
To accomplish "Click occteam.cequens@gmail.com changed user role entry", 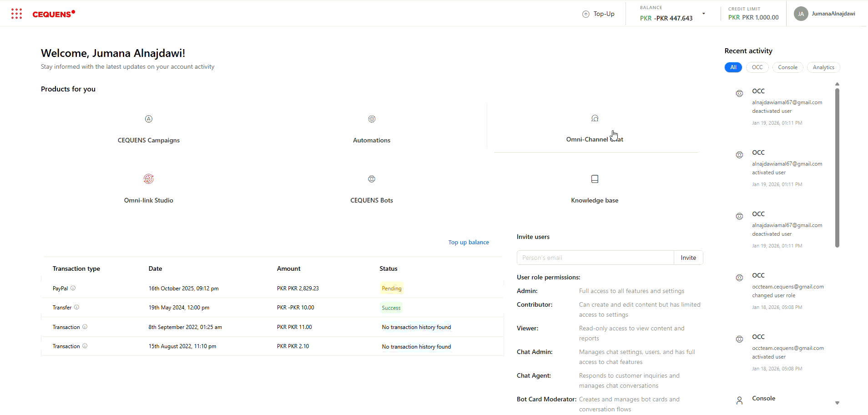I will coord(788,291).
